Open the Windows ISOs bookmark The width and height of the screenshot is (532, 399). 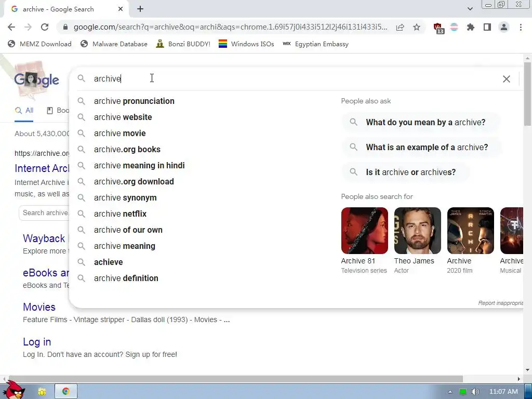(246, 44)
